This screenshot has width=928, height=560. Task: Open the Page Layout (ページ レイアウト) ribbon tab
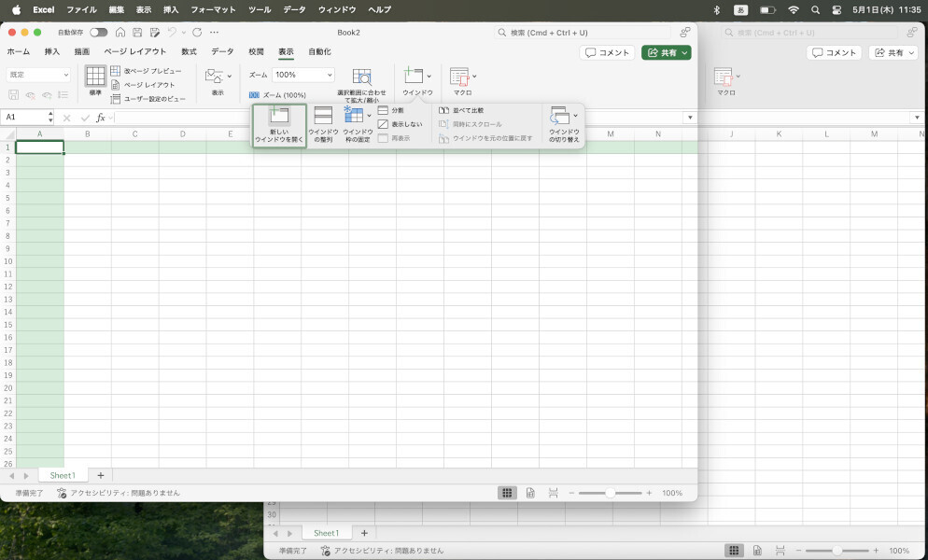[x=135, y=52]
